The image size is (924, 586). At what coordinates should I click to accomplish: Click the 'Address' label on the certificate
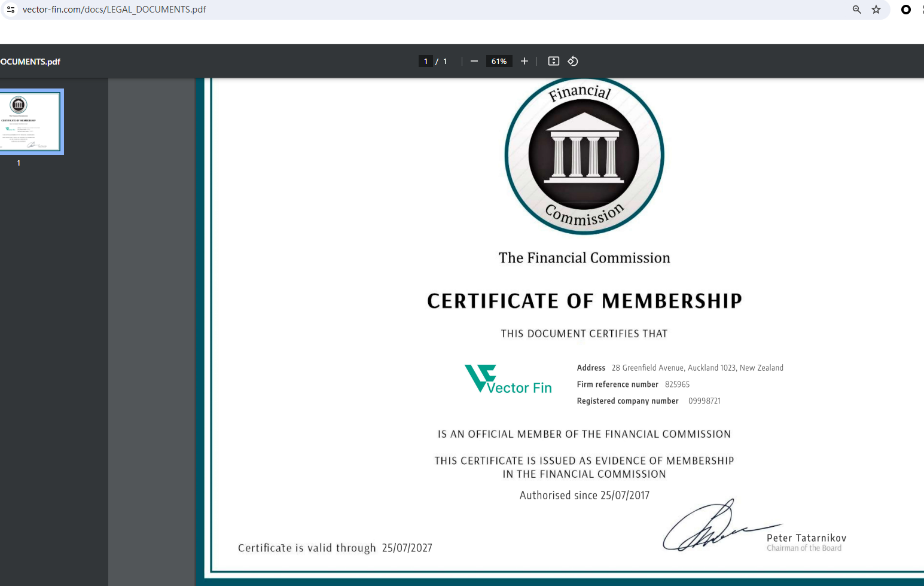click(591, 368)
